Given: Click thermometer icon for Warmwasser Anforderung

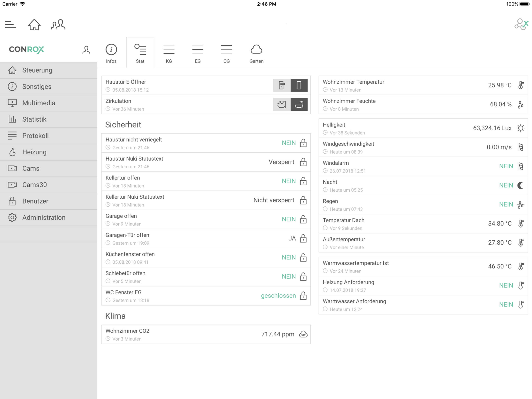Looking at the screenshot, I should coord(521,305).
